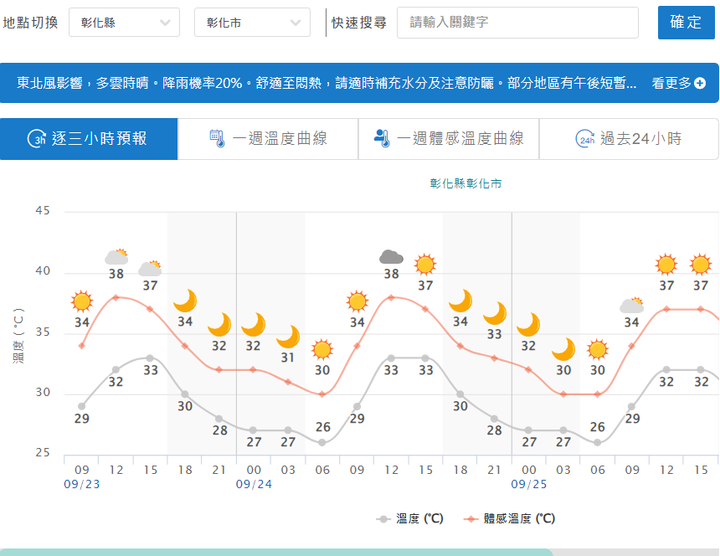Click the sun icon above 30 at 06 on 09/24

coord(322,349)
